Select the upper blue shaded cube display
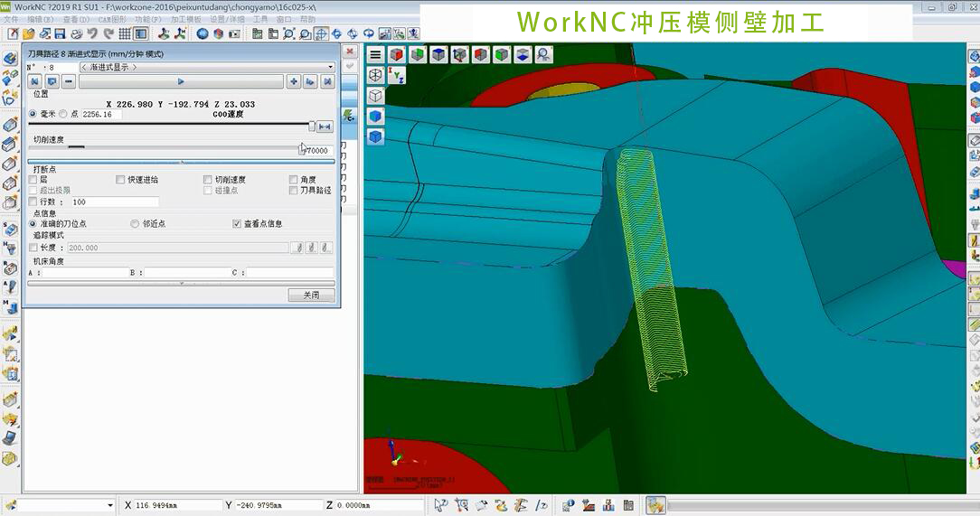The height and width of the screenshot is (516, 980). tap(375, 117)
